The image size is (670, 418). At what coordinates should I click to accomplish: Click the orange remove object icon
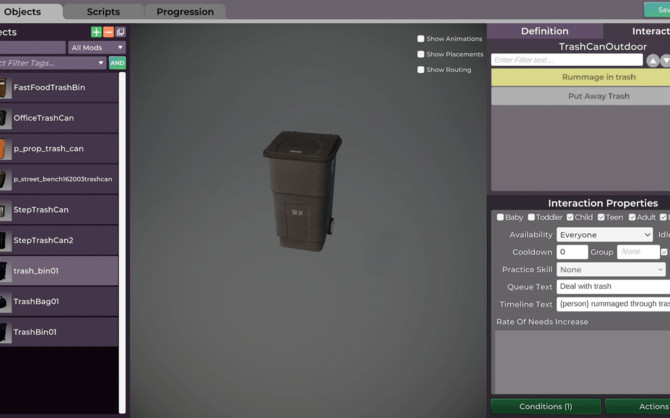(x=109, y=32)
